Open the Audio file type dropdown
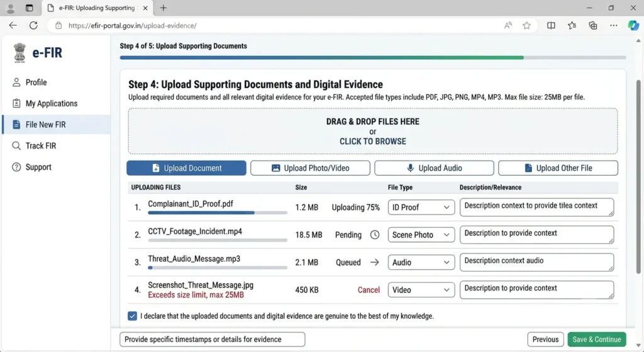The width and height of the screenshot is (644, 352). coord(421,263)
